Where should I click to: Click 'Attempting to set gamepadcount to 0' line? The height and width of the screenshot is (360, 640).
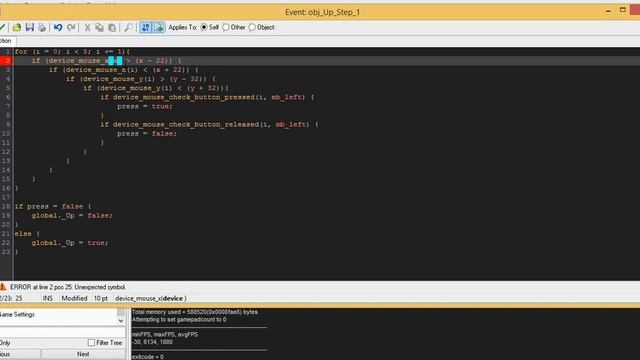pyautogui.click(x=179, y=320)
